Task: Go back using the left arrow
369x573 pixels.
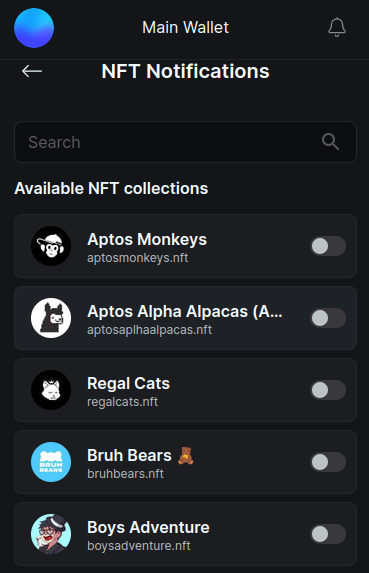Action: point(32,71)
